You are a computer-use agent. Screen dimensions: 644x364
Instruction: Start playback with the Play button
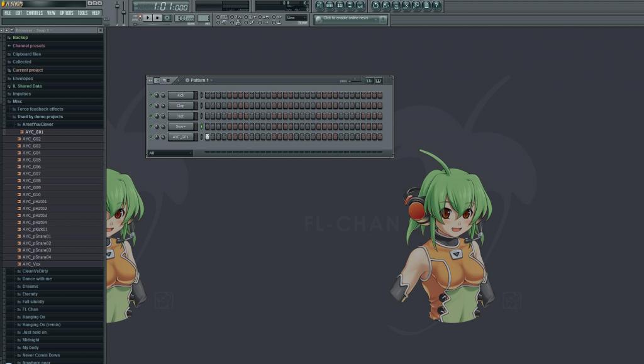[148, 18]
